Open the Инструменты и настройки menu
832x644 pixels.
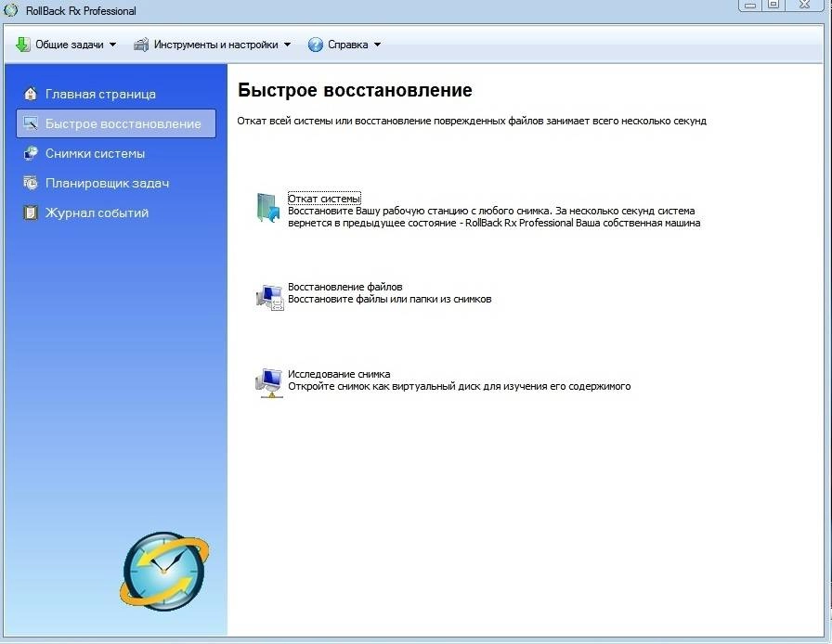(x=213, y=45)
